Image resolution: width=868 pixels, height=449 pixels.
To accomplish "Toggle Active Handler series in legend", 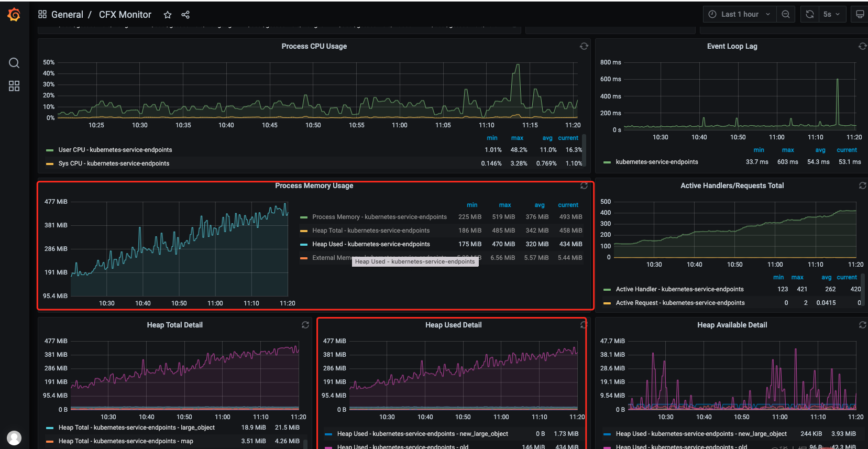I will coord(679,289).
